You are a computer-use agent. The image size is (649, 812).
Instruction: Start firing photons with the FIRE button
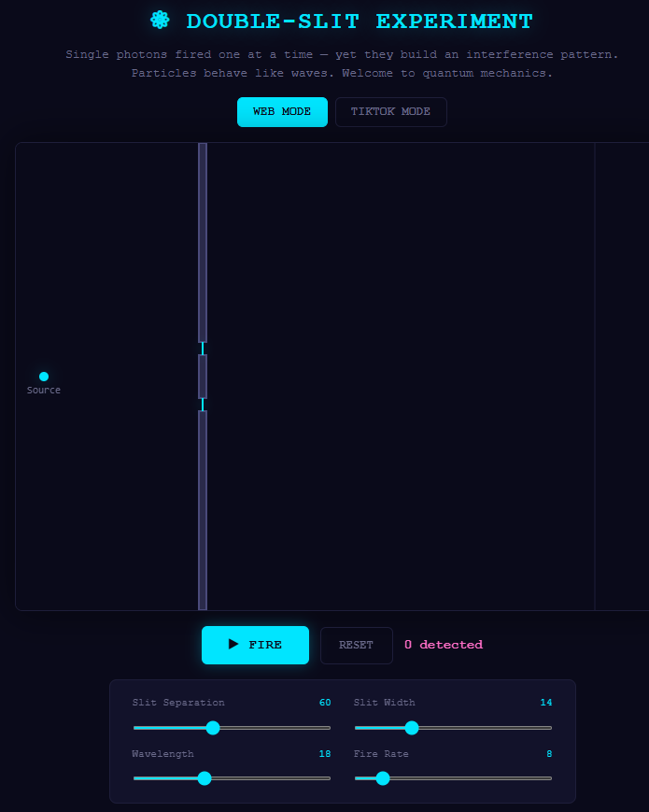tap(255, 645)
